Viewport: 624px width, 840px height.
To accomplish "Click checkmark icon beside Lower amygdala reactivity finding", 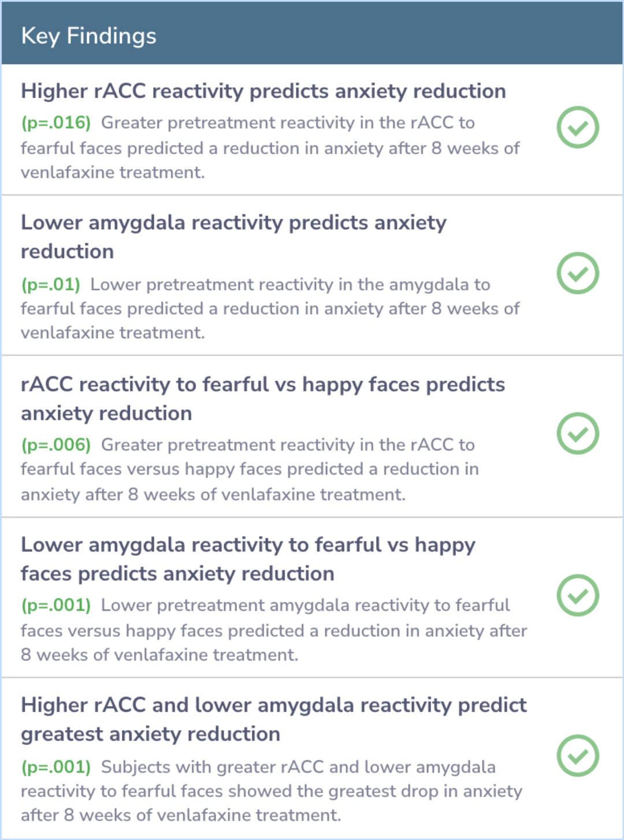I will tap(577, 273).
